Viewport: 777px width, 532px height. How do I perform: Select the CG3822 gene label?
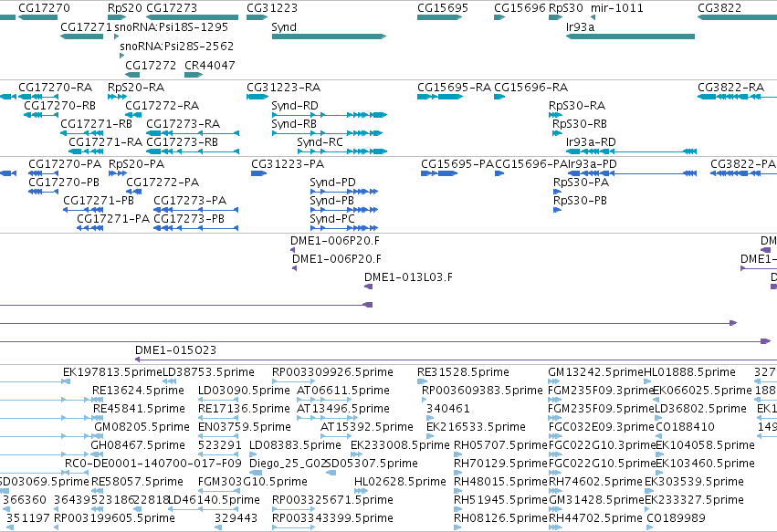[x=719, y=8]
